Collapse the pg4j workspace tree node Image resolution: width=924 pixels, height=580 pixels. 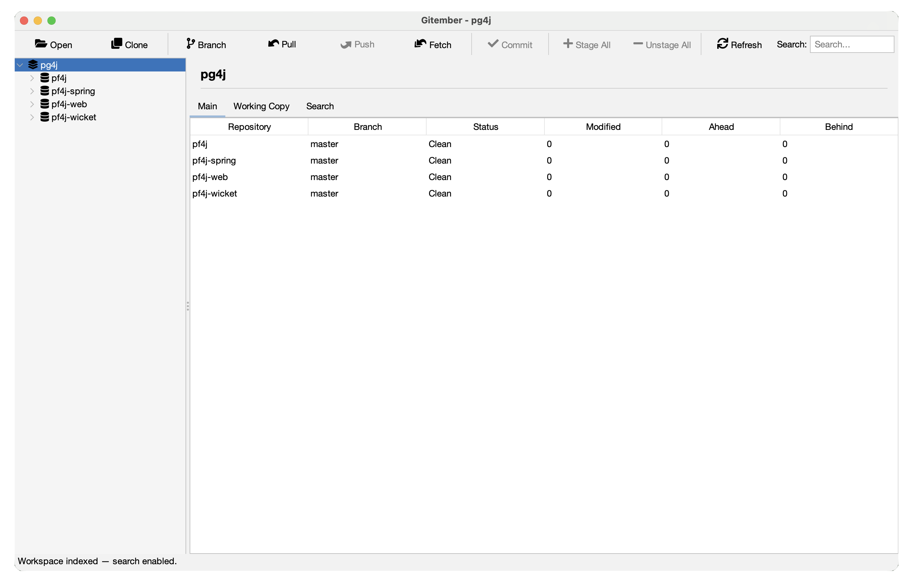[x=20, y=65]
